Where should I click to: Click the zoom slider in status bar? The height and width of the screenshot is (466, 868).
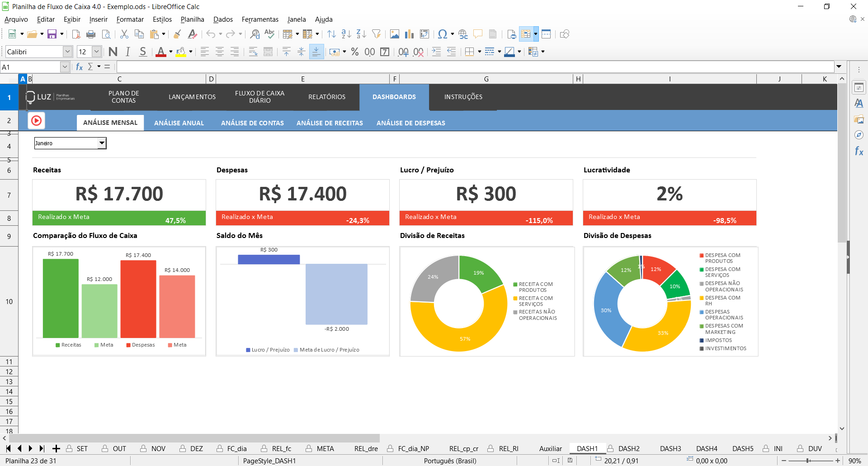[808, 461]
